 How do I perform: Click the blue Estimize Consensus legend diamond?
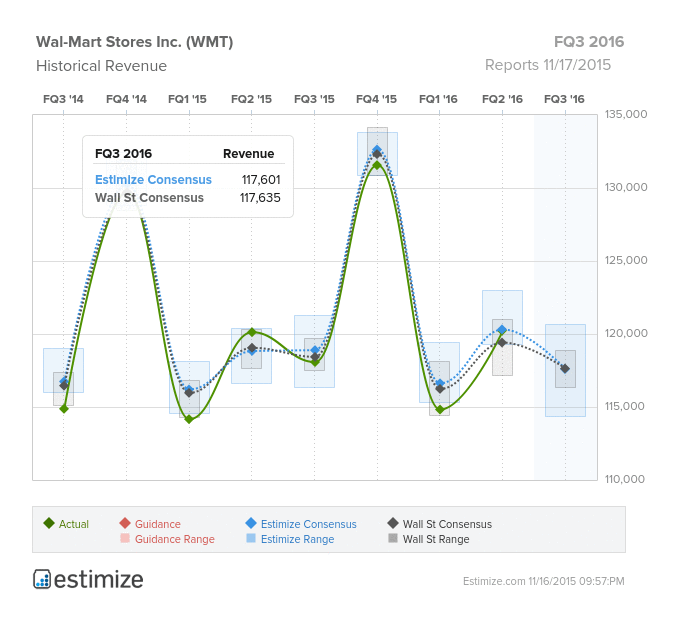[x=251, y=524]
